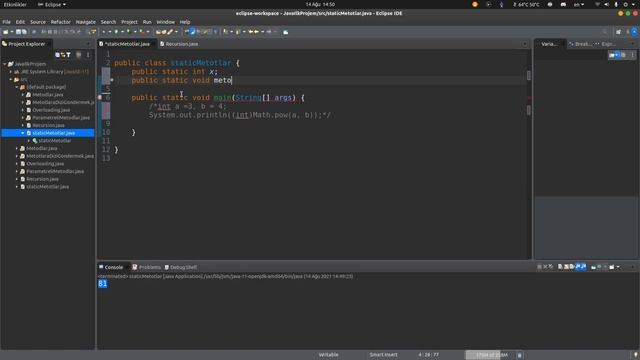Toggle Show Console on Standard Error
Screen dimensions: 640x360
point(583,267)
